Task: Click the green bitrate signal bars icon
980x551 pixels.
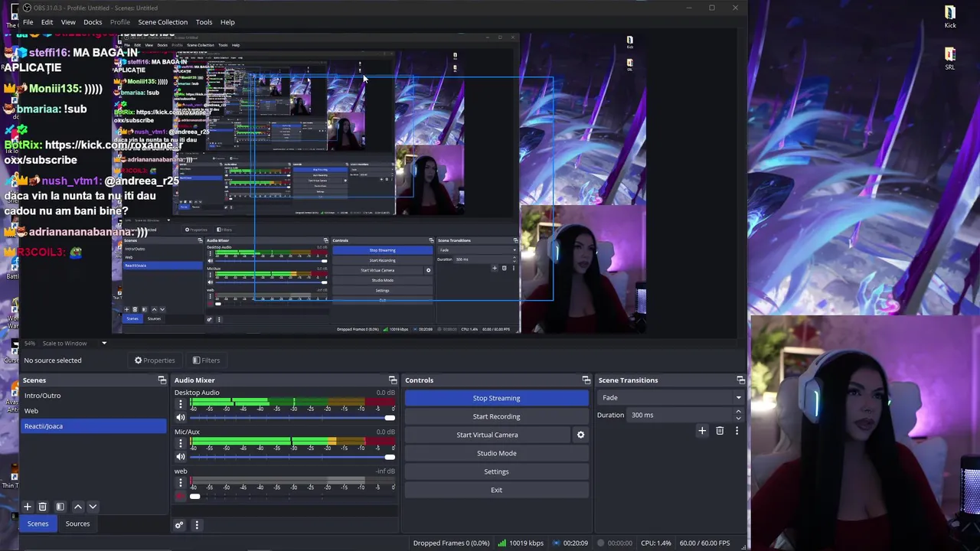Action: point(501,543)
